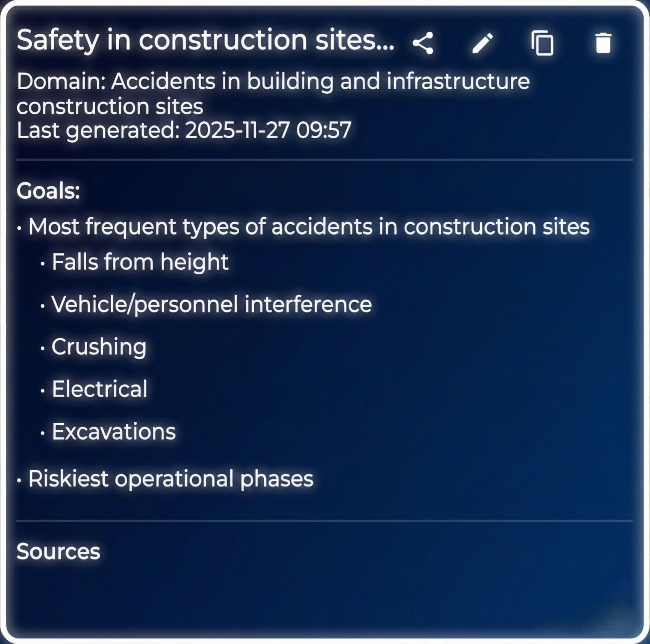Select the 'Excavations' sub-item

(x=114, y=432)
